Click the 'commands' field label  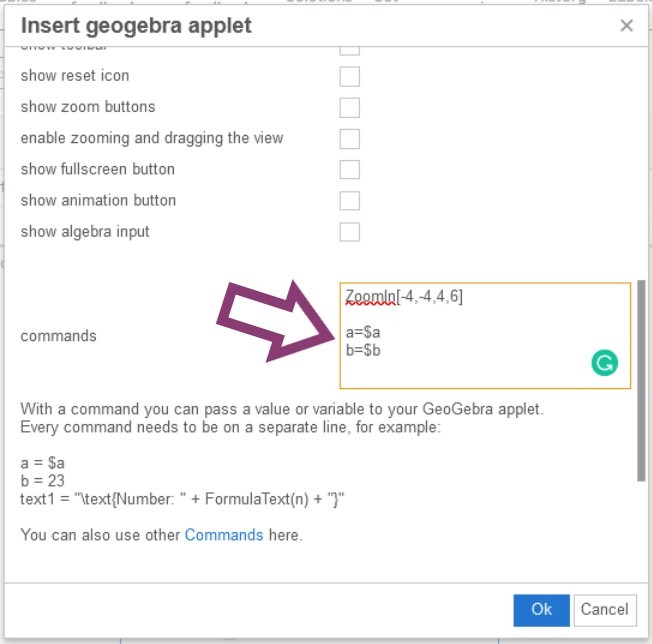coord(58,336)
